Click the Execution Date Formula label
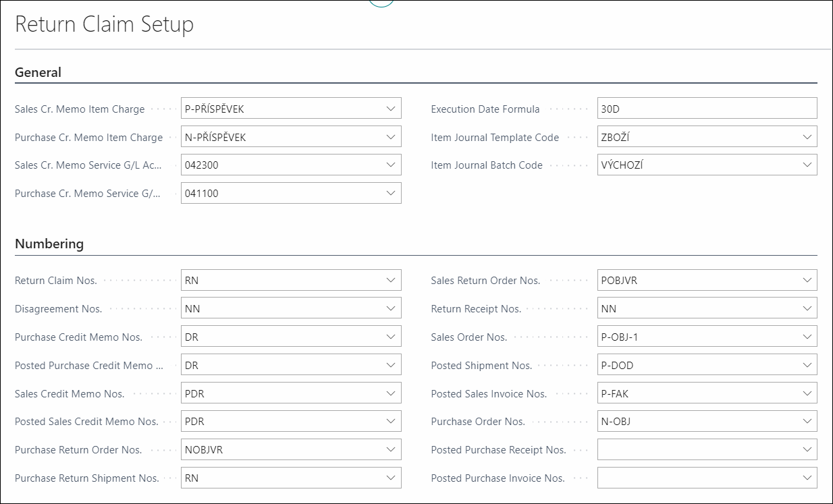The width and height of the screenshot is (833, 504). pos(485,109)
